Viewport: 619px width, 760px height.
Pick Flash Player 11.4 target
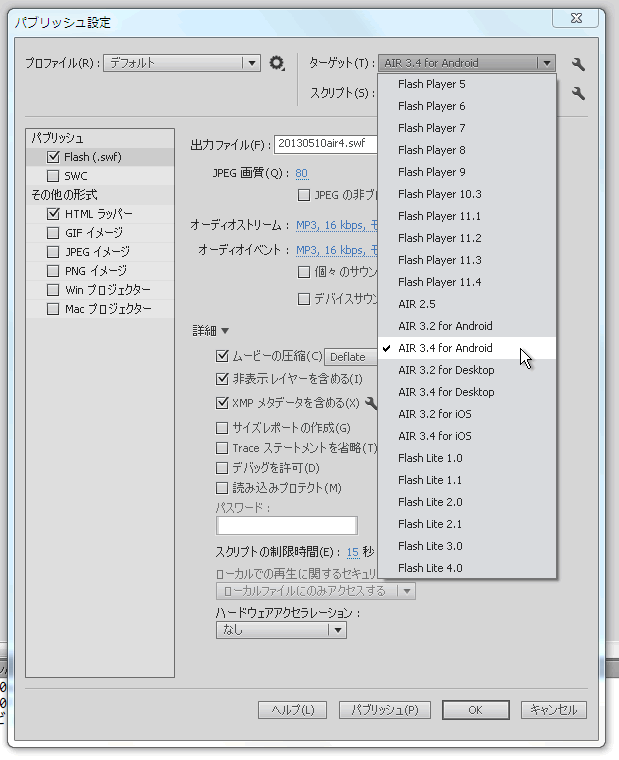coord(467,282)
